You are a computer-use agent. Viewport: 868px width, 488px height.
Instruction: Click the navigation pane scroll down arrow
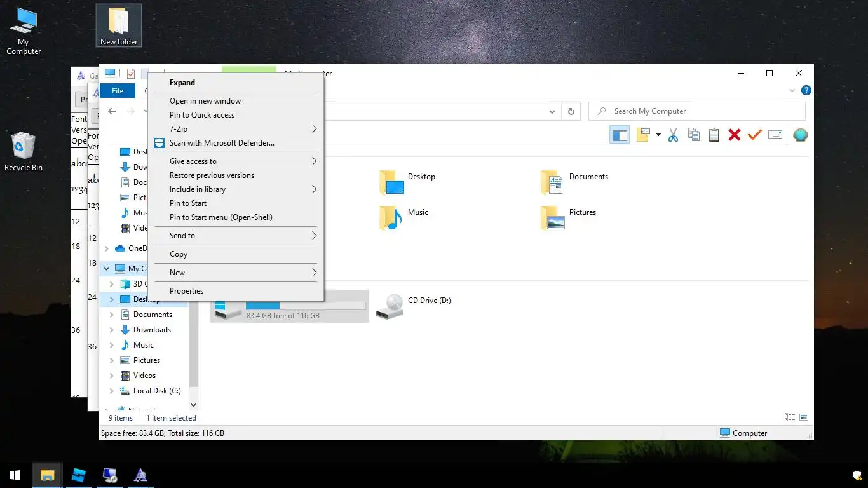(193, 405)
